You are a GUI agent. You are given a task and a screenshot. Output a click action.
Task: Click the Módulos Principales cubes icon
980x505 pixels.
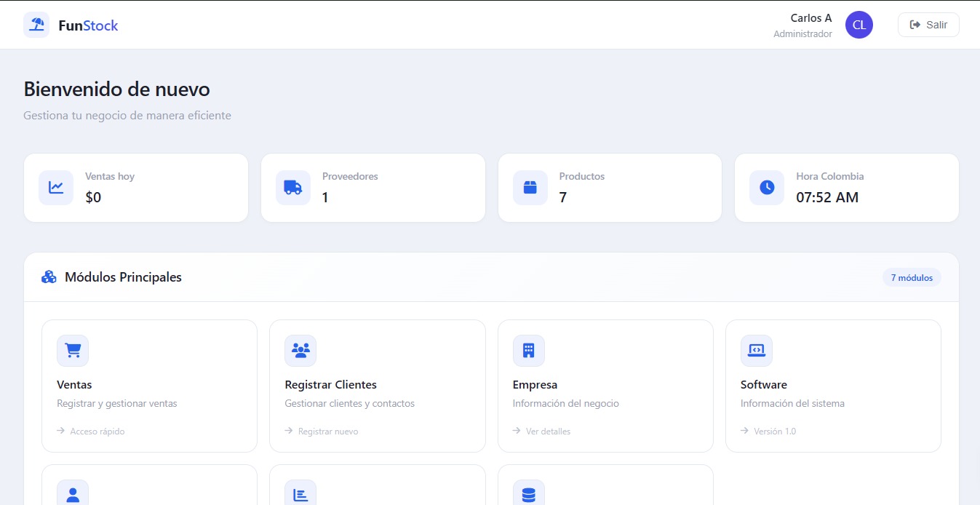tap(49, 277)
